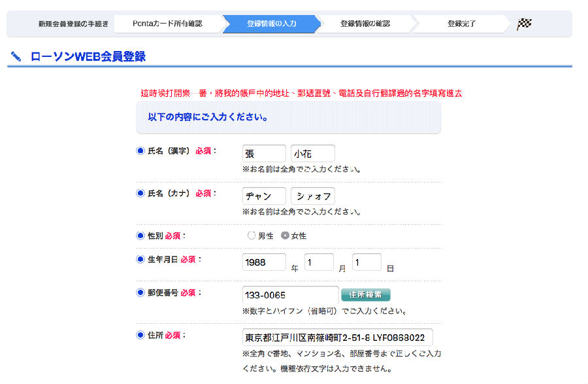Click the postal code field 133-0065
588x384 pixels.
point(291,294)
